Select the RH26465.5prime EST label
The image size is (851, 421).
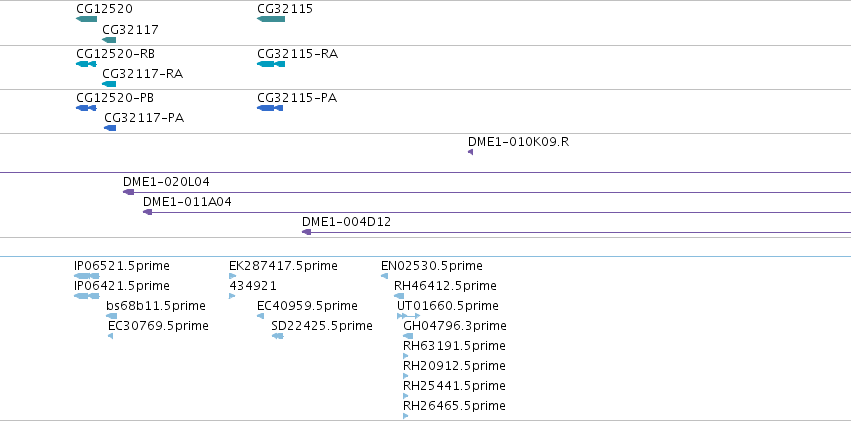coord(454,406)
